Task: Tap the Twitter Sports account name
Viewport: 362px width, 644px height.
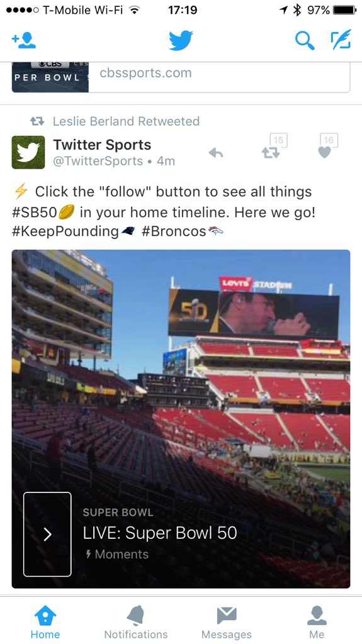Action: point(102,145)
